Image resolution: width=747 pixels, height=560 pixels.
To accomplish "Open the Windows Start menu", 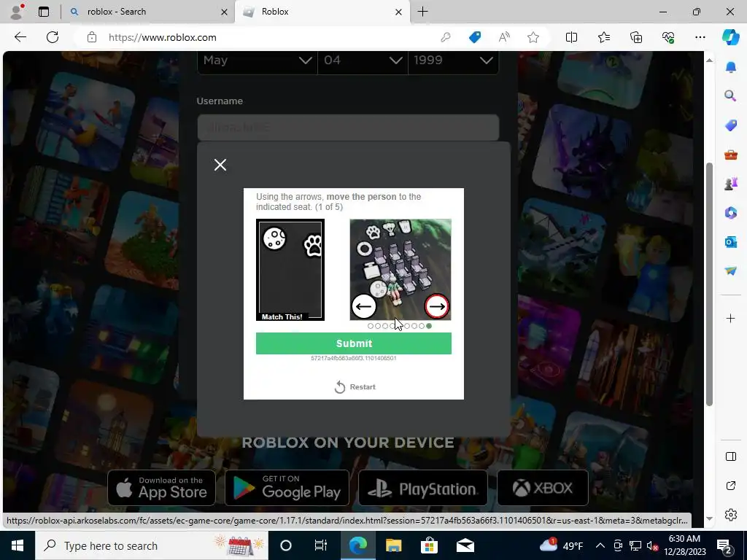I will 18,545.
